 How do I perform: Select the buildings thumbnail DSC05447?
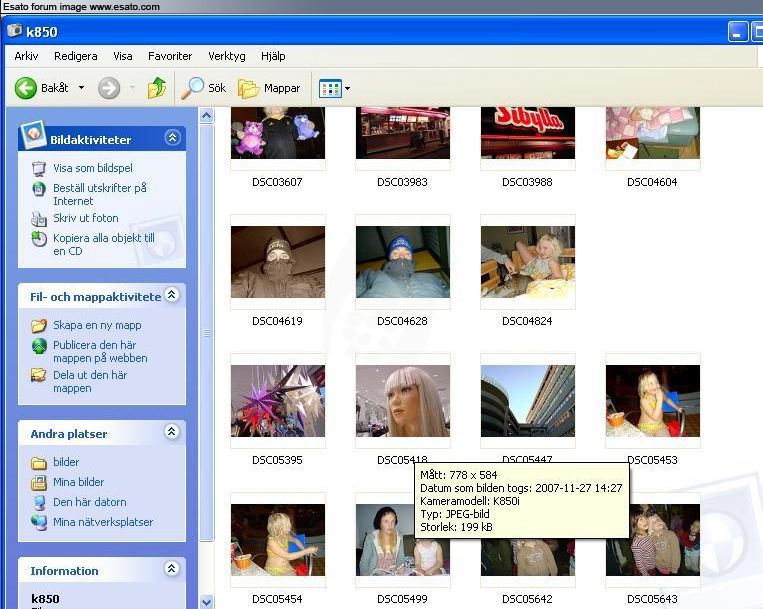pyautogui.click(x=528, y=401)
